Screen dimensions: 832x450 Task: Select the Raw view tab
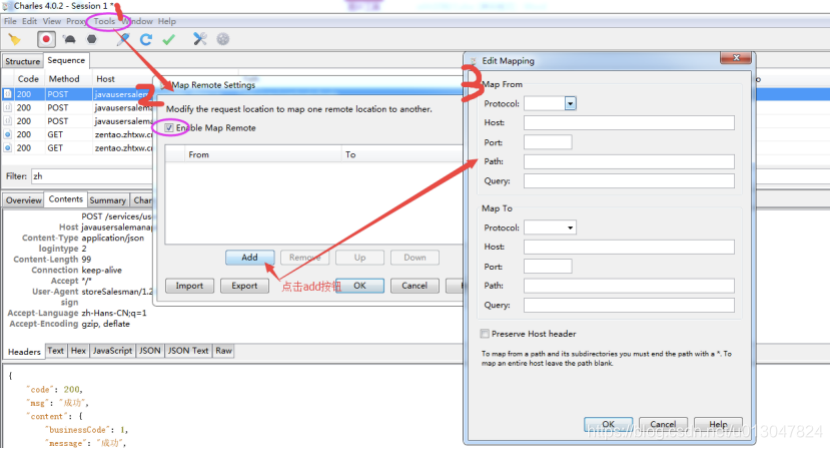pyautogui.click(x=223, y=351)
